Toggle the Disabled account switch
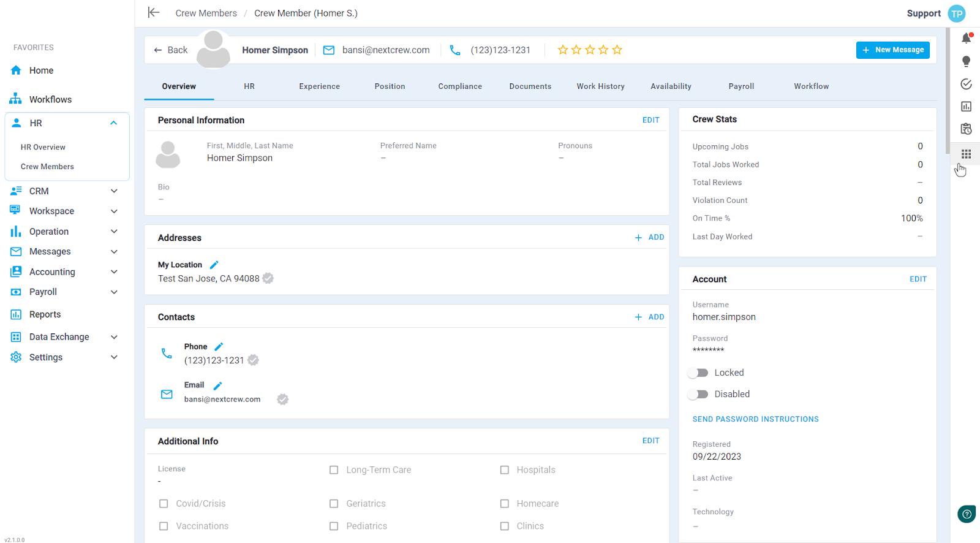Image resolution: width=980 pixels, height=543 pixels. tap(698, 394)
